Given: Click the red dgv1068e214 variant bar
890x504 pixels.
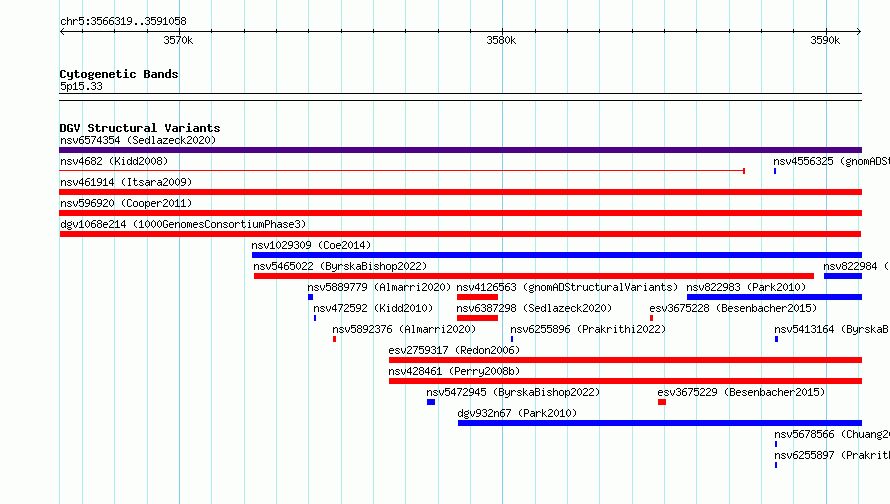Looking at the screenshot, I should pyautogui.click(x=460, y=234).
